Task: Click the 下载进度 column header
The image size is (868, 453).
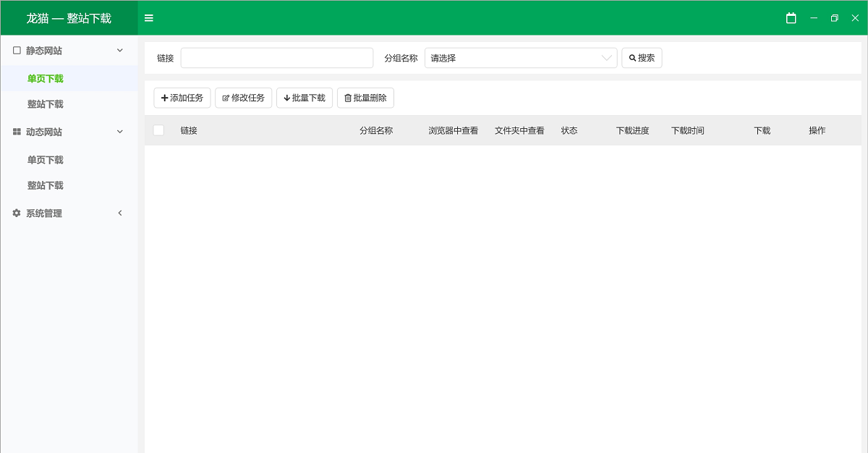Action: pyautogui.click(x=632, y=131)
